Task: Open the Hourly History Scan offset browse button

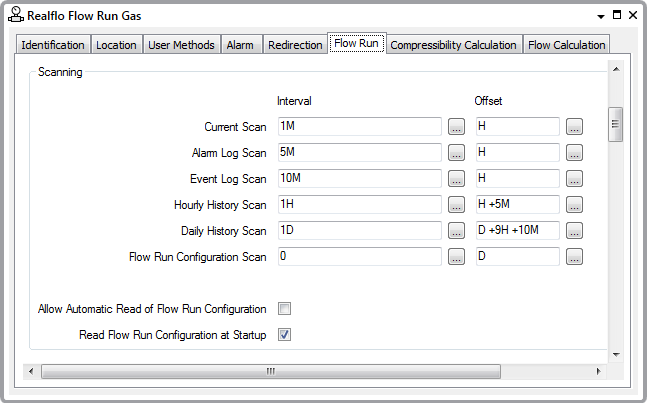Action: (x=574, y=205)
